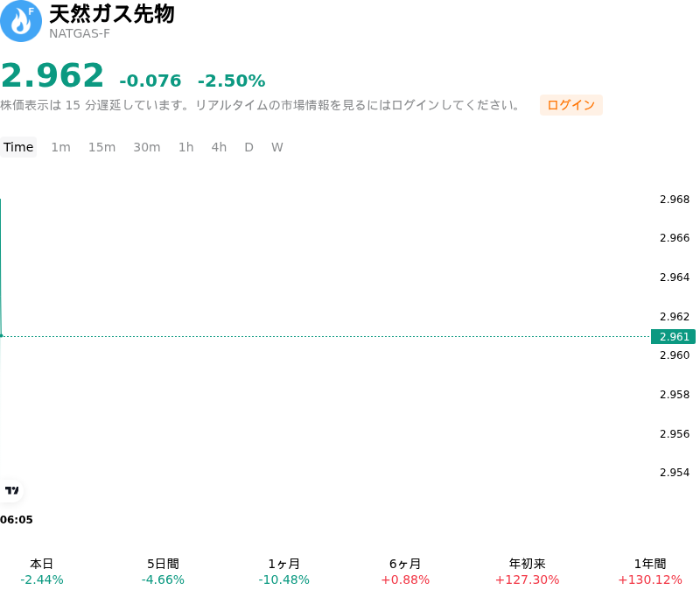Switch chart to weekly W interval
Viewport: 700px width, 597px height.
pyautogui.click(x=277, y=147)
